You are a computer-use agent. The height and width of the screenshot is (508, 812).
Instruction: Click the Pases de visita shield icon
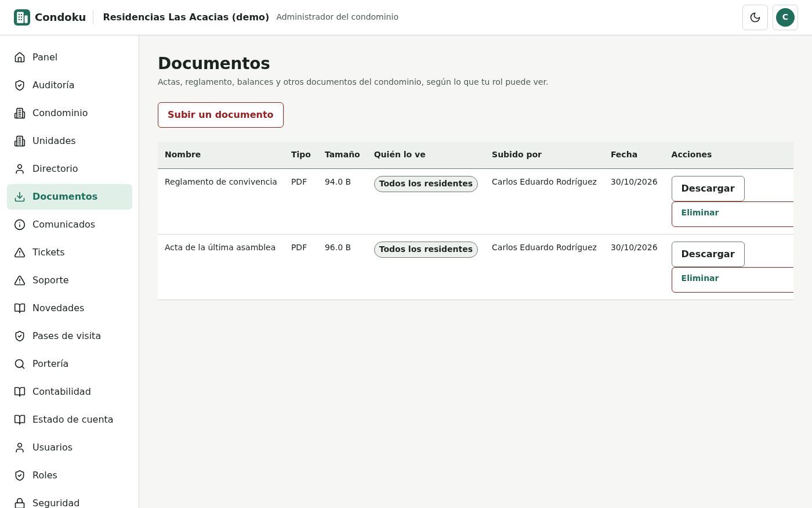(x=20, y=336)
